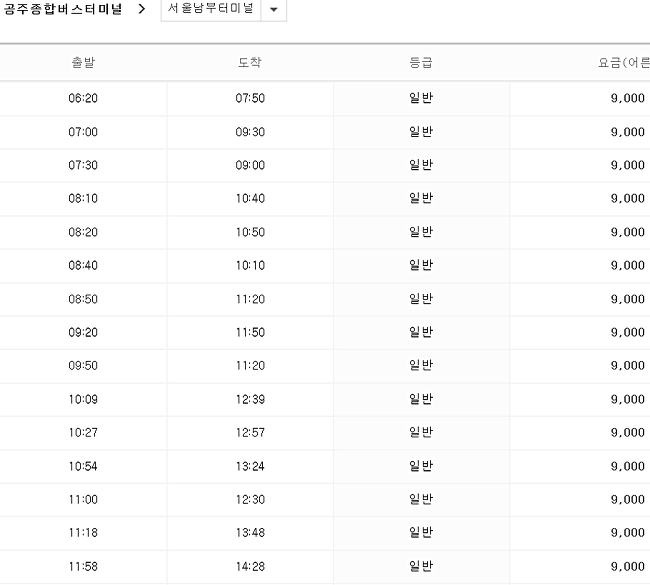Select the 09:20 departure time
Viewport: 650px width, 585px height.
pos(83,332)
